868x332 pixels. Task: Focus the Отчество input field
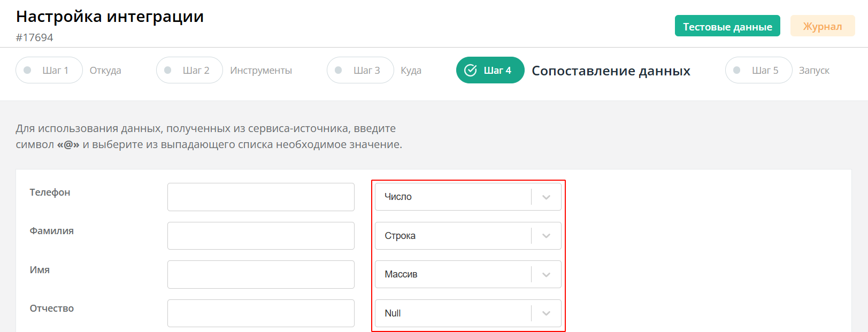[x=261, y=313]
